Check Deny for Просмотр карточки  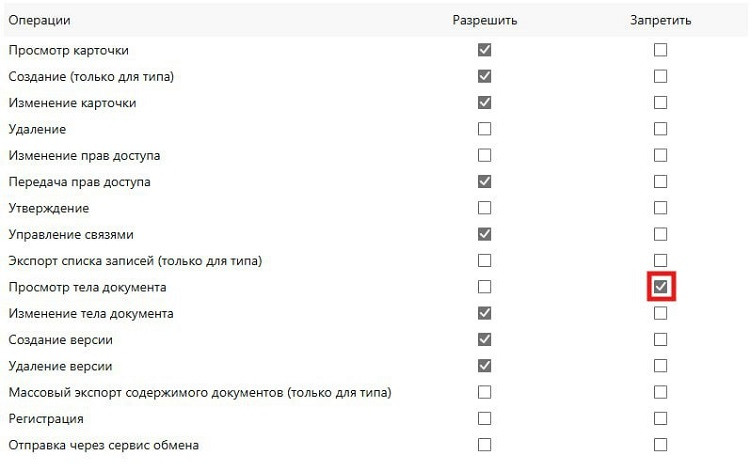(661, 50)
